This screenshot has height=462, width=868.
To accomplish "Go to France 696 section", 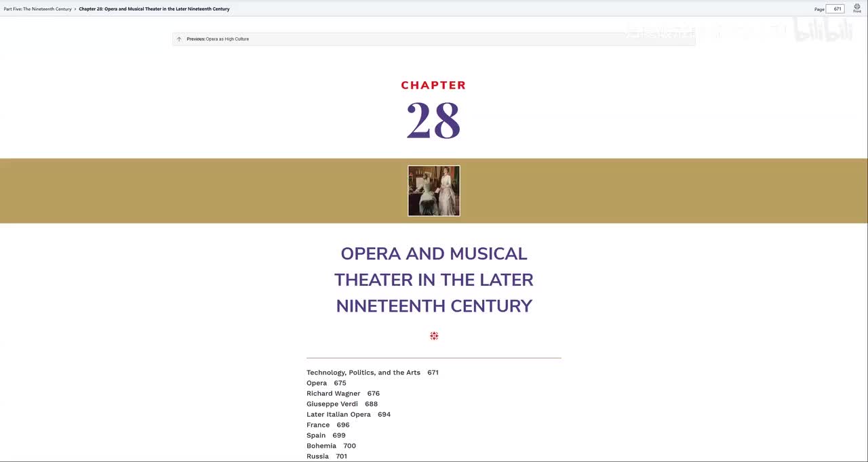I will point(328,425).
